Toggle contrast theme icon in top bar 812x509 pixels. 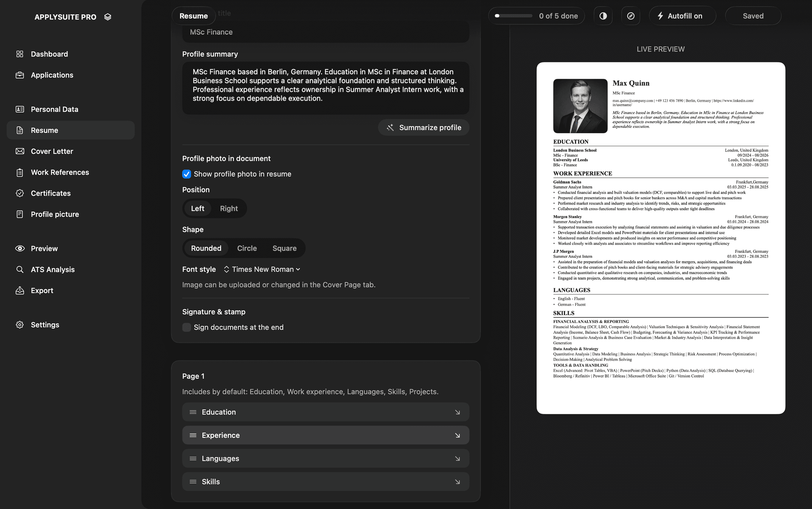[603, 16]
